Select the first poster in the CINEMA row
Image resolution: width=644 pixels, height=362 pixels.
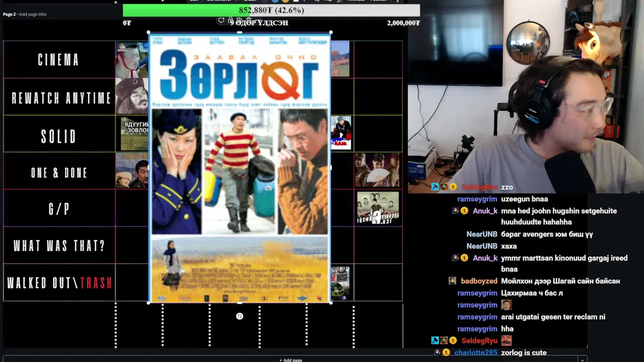[132, 59]
